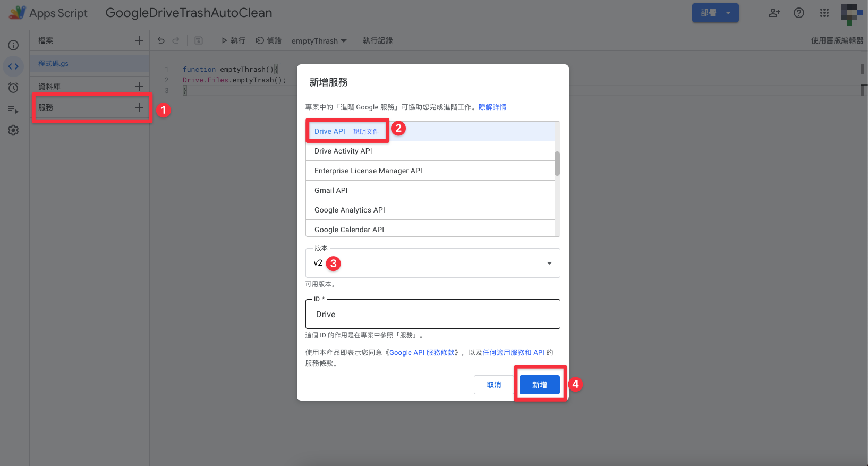Open the 任何適用服務和 API terms link
The image size is (868, 466).
(514, 352)
